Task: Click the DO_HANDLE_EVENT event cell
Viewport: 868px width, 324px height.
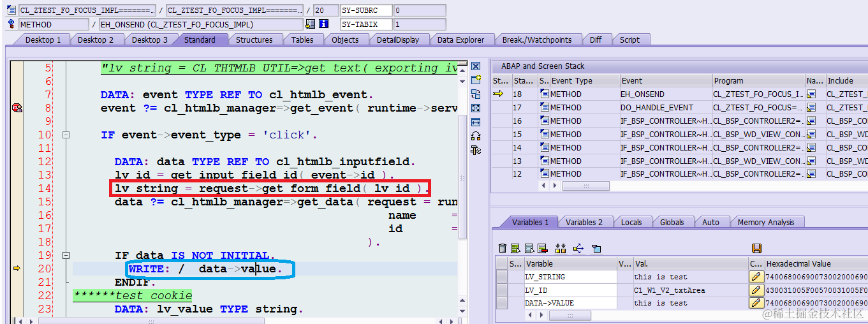Action: click(x=665, y=107)
